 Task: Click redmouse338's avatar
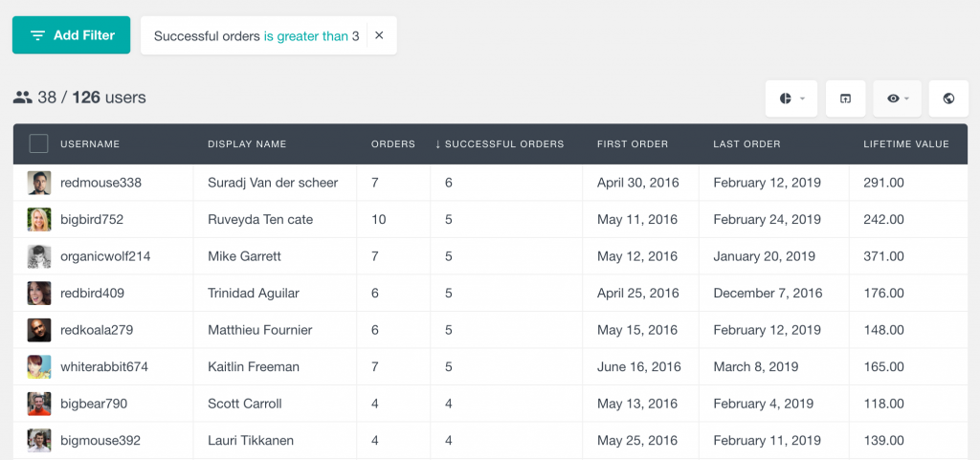[39, 183]
